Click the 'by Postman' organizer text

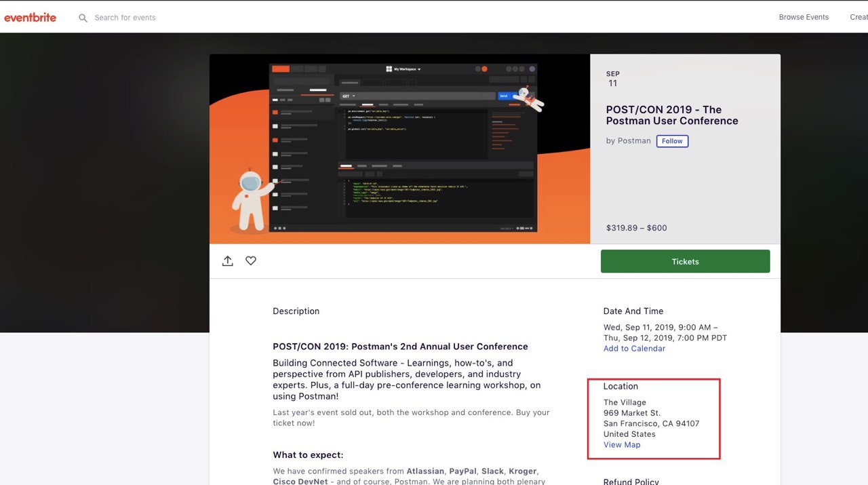(629, 141)
